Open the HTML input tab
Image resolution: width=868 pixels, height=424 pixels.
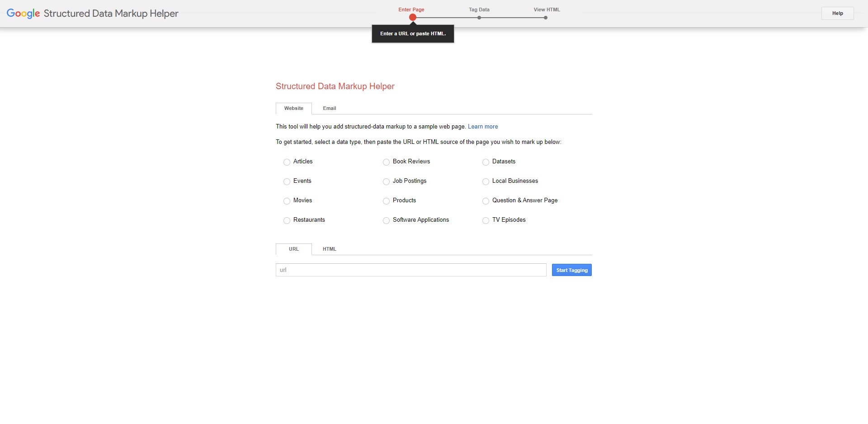[330, 249]
